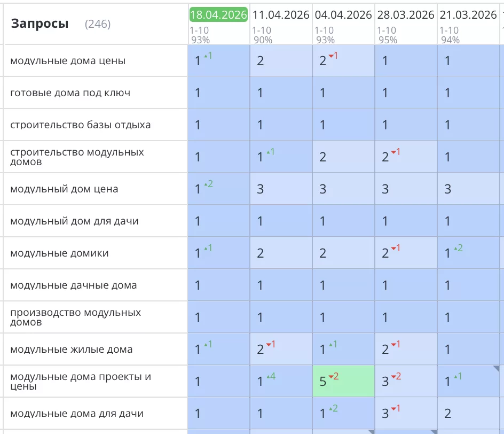The width and height of the screenshot is (504, 434).
Task: Sort by the "Запросы" column header
Action: coord(40,24)
